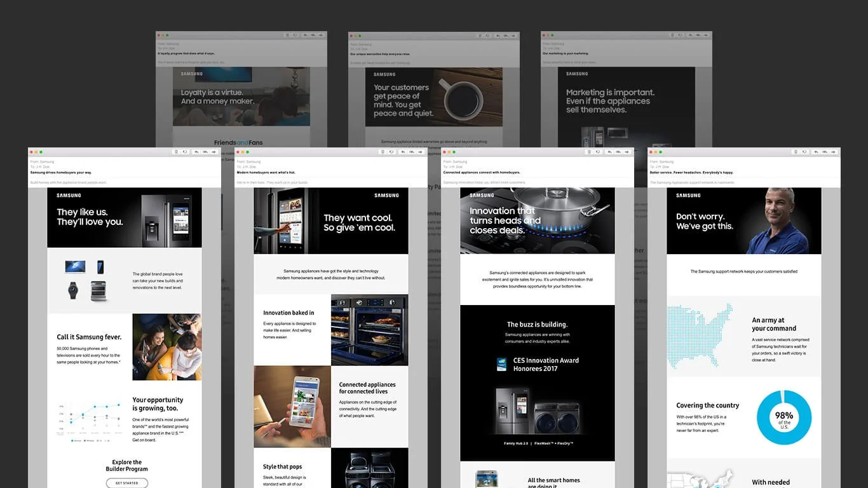Reply to 'Modern homebuyers want what's hot' email

[403, 152]
